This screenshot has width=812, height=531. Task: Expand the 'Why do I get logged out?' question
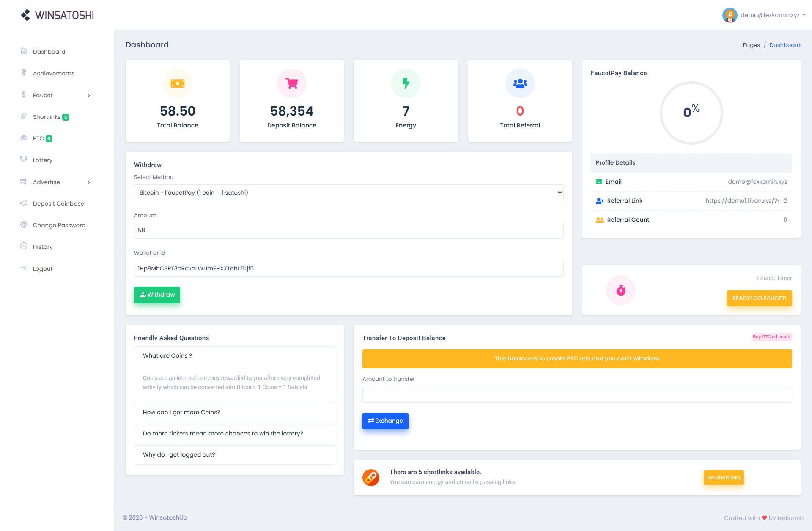234,454
